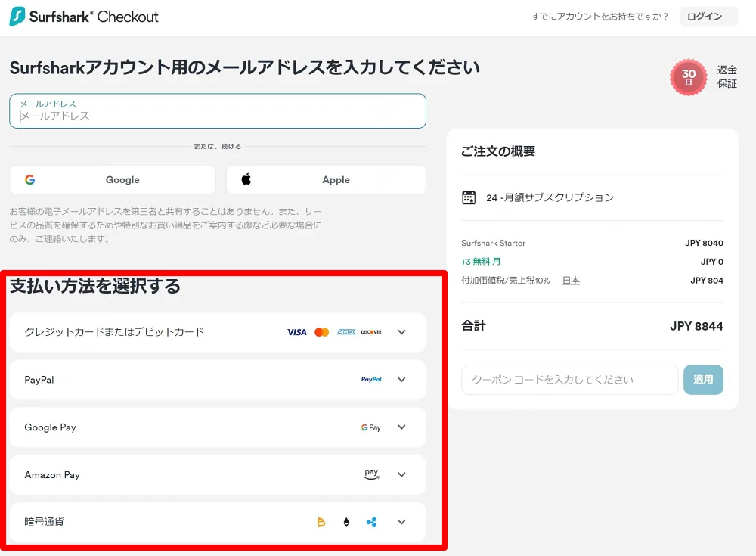The width and height of the screenshot is (756, 556).
Task: Click the G Pay logo icon
Action: 370,427
